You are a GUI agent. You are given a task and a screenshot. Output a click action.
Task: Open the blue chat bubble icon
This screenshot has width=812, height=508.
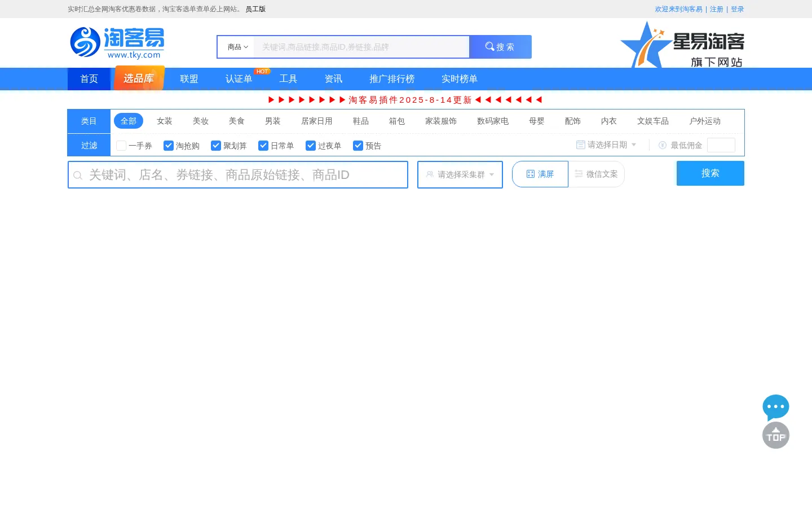(776, 407)
